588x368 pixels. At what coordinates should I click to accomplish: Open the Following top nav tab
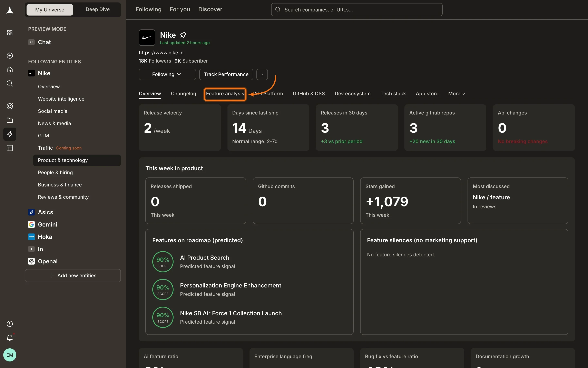tap(148, 9)
